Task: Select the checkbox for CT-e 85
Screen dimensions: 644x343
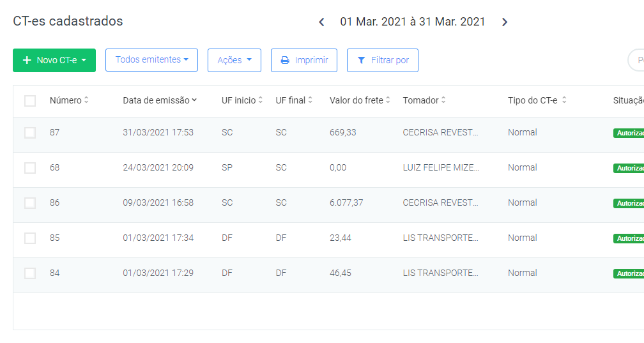Action: pos(30,238)
